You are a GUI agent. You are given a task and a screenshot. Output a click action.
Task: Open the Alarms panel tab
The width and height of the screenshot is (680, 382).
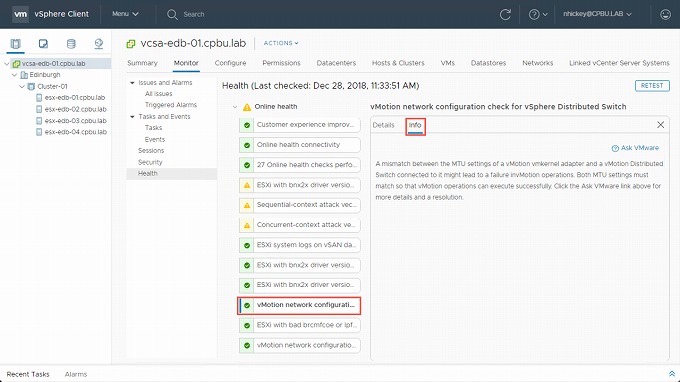76,374
